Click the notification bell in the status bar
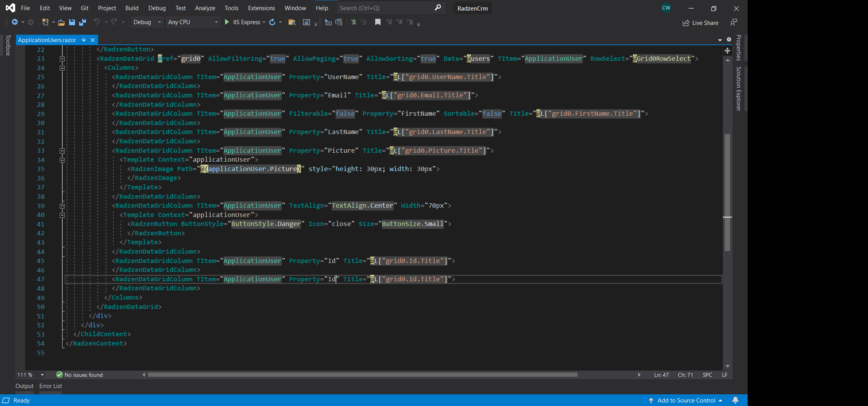 point(736,400)
